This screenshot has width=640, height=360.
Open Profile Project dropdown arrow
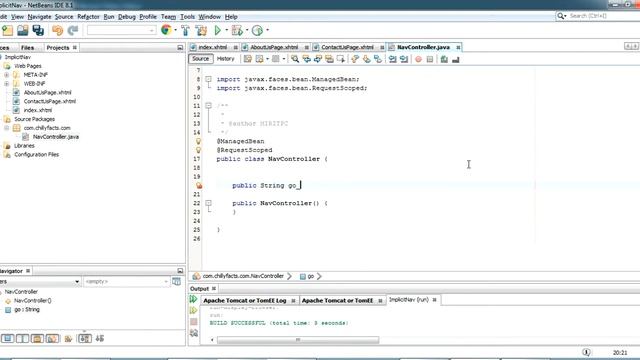267,30
